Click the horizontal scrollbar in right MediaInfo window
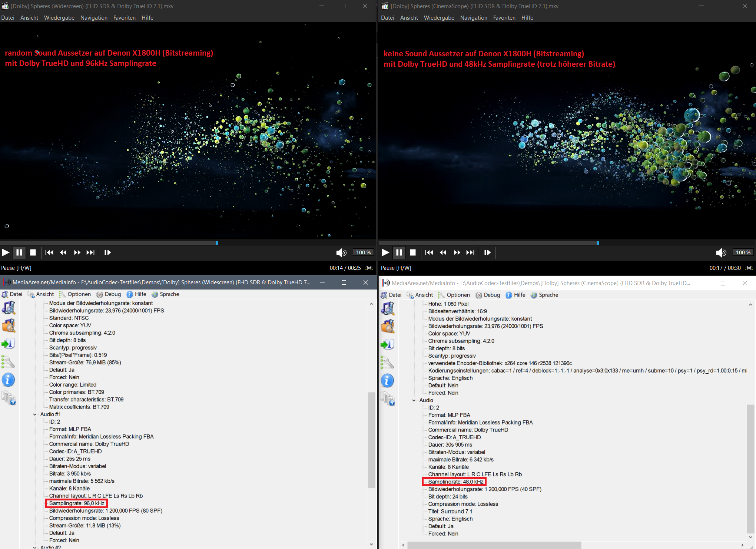Image resolution: width=756 pixels, height=549 pixels. click(494, 545)
